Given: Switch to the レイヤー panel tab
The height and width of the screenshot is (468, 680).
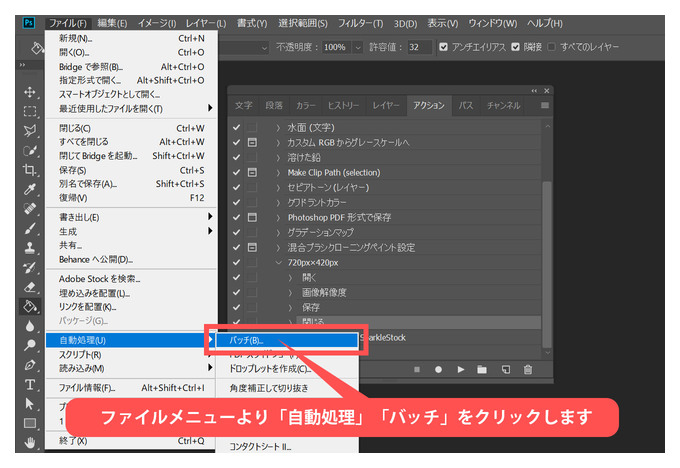Looking at the screenshot, I should pos(386,105).
